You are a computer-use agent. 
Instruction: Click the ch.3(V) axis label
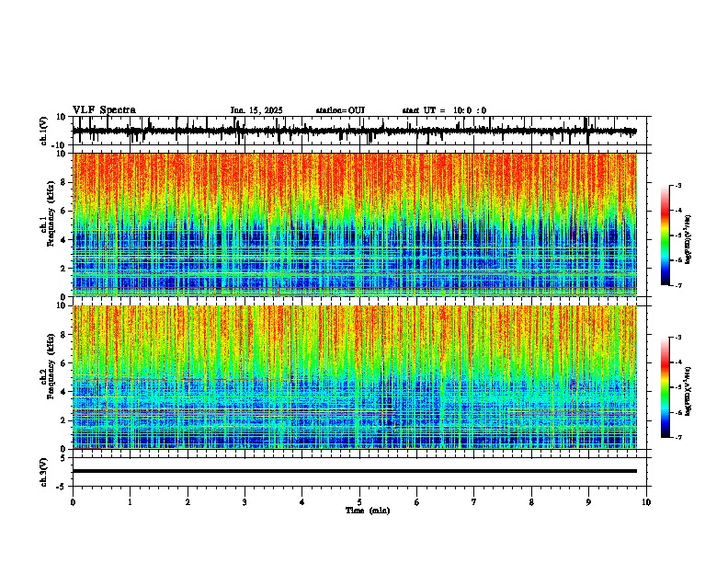tap(44, 472)
